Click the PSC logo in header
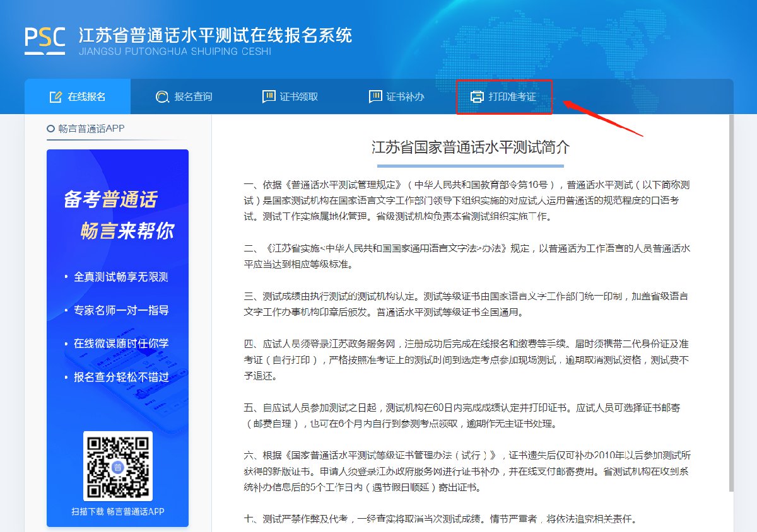The height and width of the screenshot is (532, 757). [x=45, y=41]
